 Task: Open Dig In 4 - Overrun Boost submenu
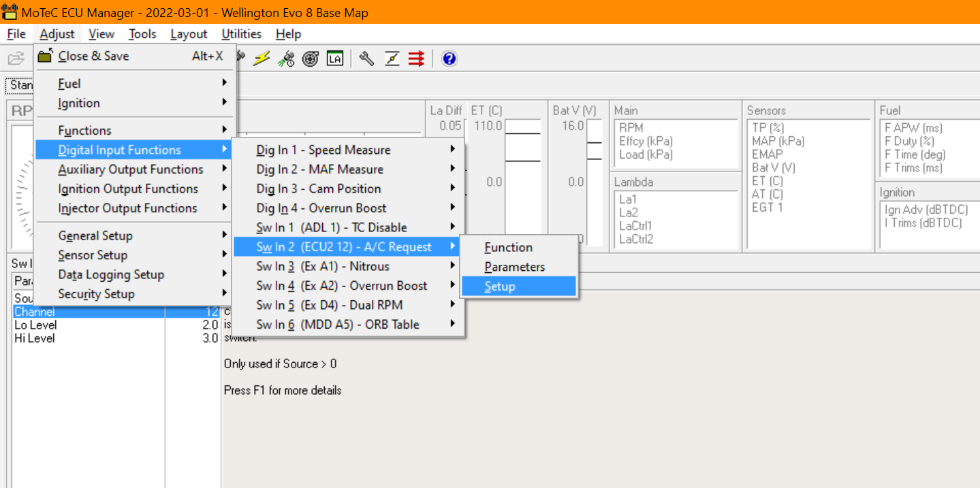[348, 208]
